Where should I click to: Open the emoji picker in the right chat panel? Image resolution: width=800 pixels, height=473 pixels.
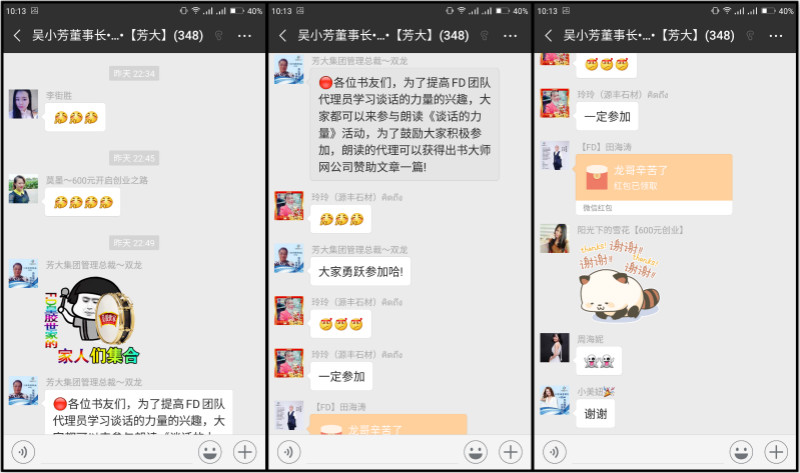pyautogui.click(x=741, y=451)
